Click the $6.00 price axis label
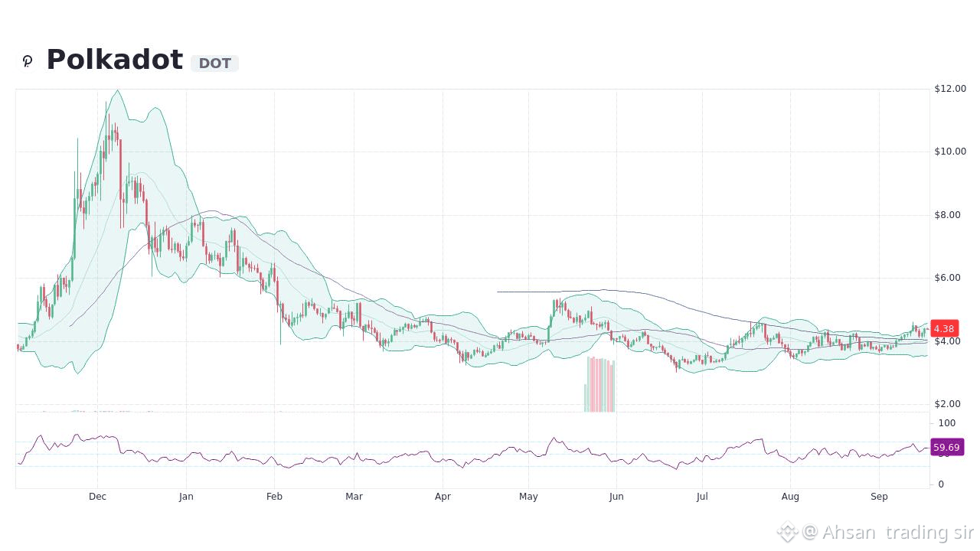 [948, 278]
